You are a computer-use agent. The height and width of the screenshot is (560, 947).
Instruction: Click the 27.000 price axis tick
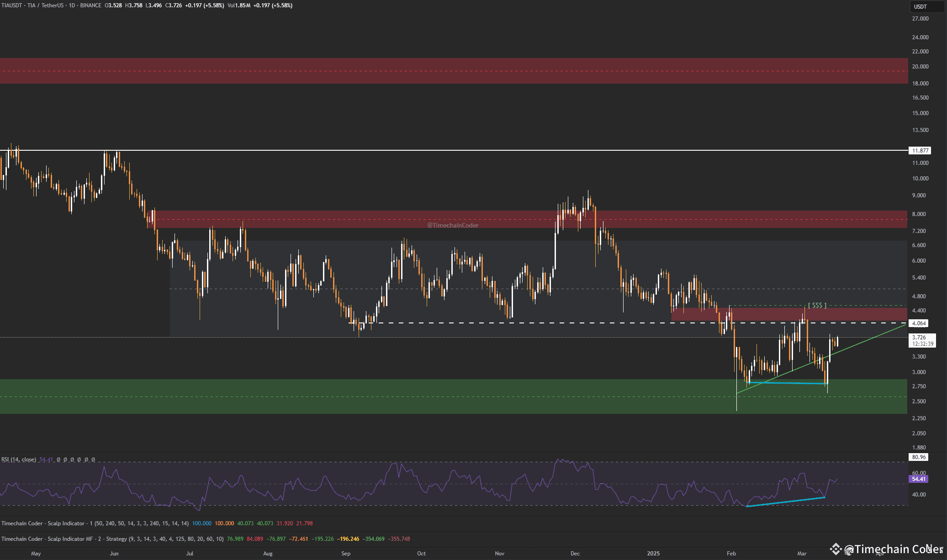tap(921, 19)
